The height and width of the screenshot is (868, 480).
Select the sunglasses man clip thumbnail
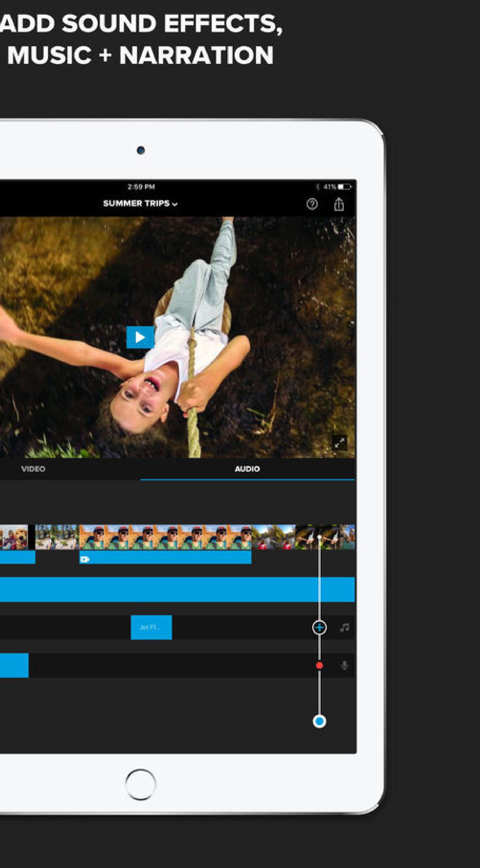pyautogui.click(x=165, y=537)
